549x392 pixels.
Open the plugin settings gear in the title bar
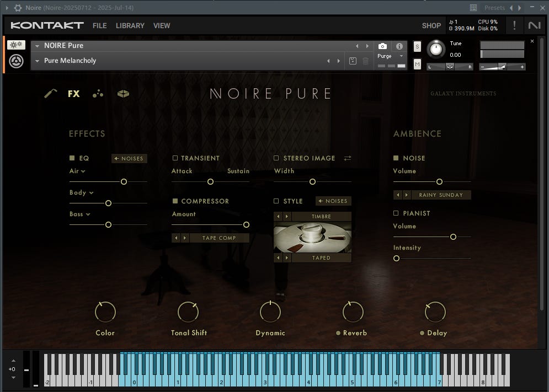click(x=18, y=8)
